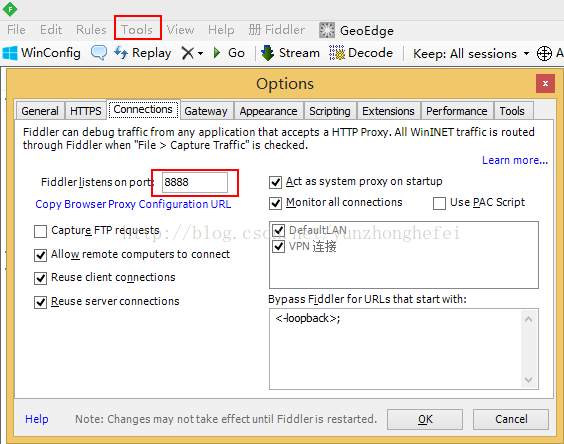Toggle Reuse server connections
The width and height of the screenshot is (564, 444).
[40, 302]
